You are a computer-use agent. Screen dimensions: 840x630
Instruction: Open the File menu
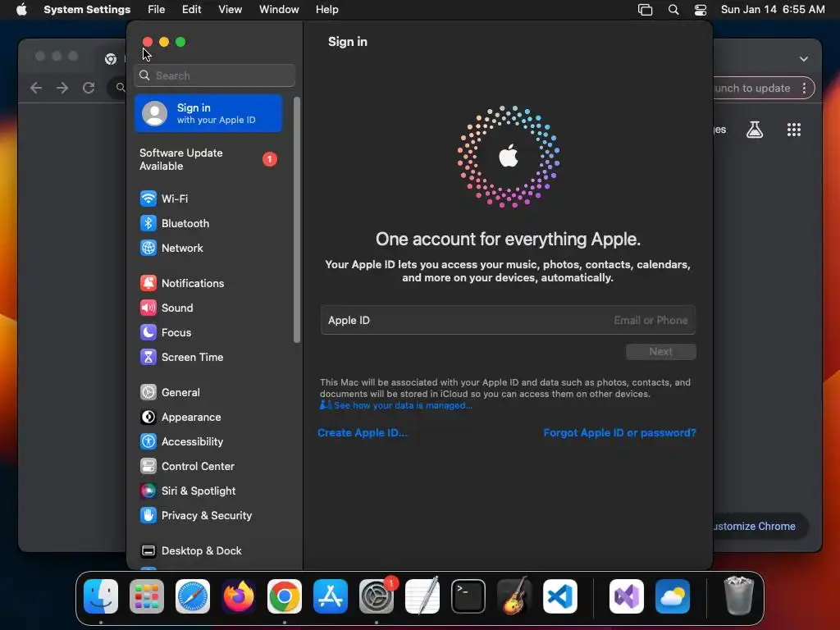(156, 10)
